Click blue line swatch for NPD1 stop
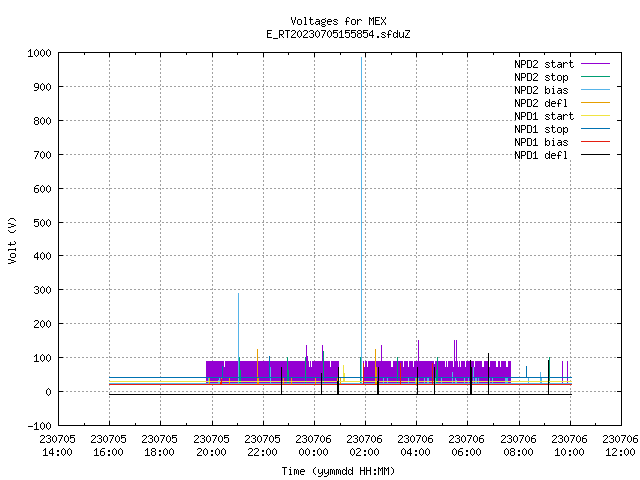Screen dimensions: 640x480 click(x=595, y=129)
